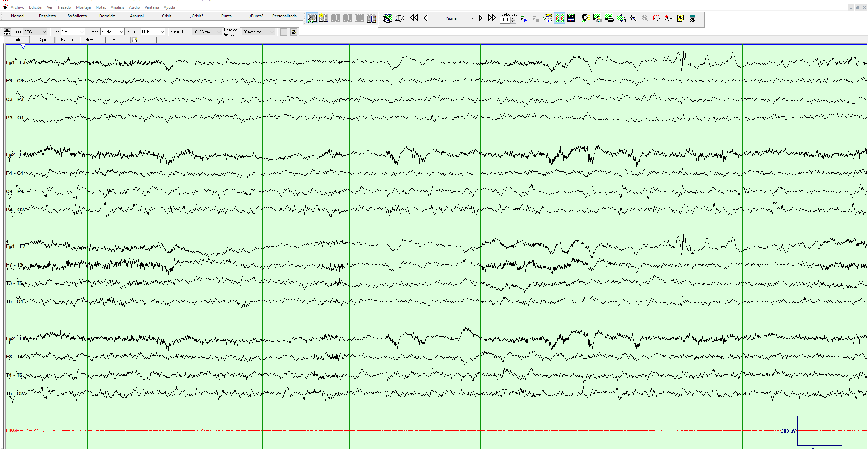Image resolution: width=868 pixels, height=451 pixels.
Task: Switch to the Puntes tab
Action: click(118, 40)
